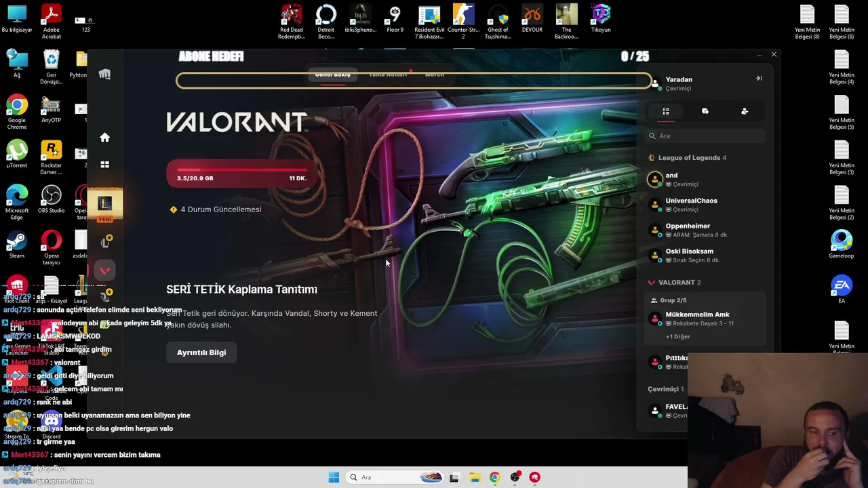Screen dimensions: 868x488
Task: Open Red Dead Redemption desktop shortcut
Action: click(292, 22)
